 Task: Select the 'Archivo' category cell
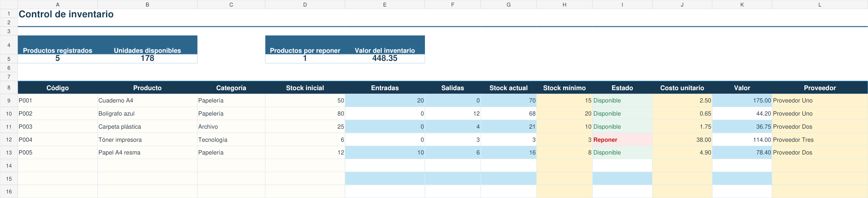pos(231,127)
